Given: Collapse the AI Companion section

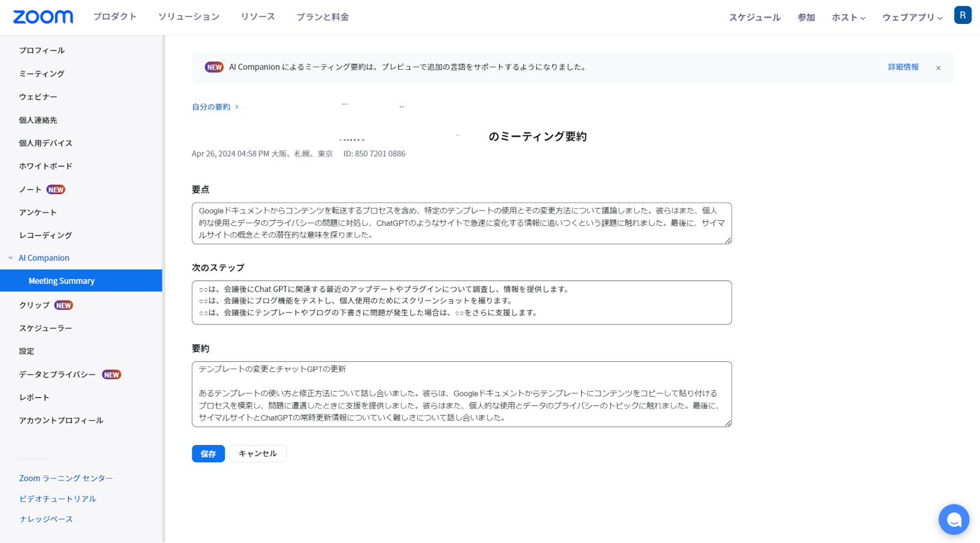Looking at the screenshot, I should point(10,258).
